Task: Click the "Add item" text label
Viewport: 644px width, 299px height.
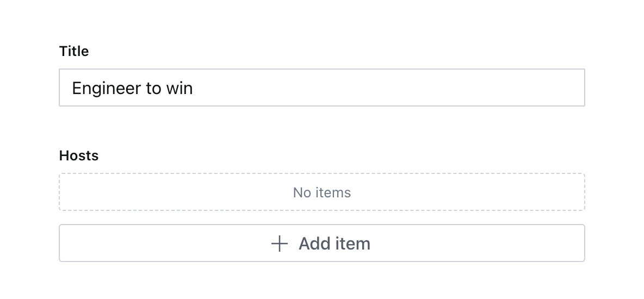Action: click(334, 244)
